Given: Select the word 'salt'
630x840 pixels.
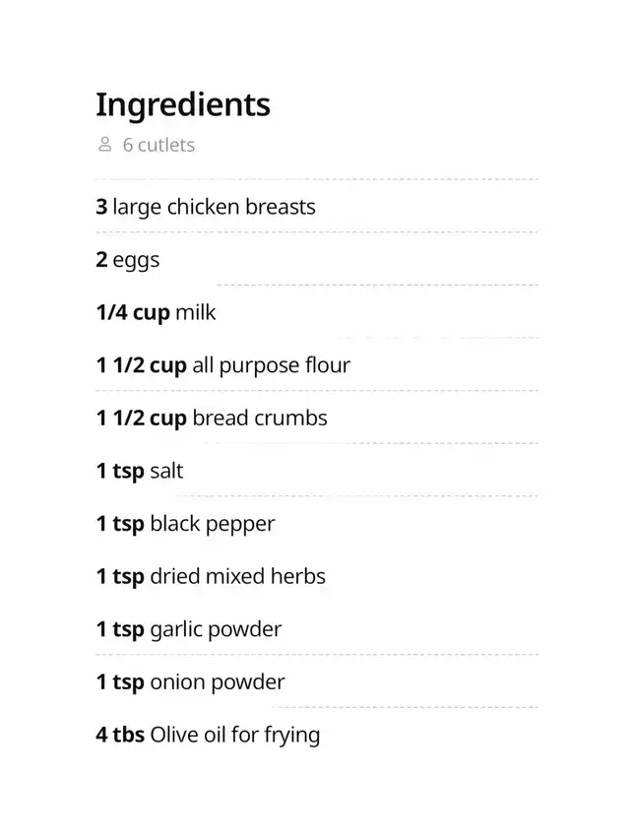Looking at the screenshot, I should coord(166,471).
